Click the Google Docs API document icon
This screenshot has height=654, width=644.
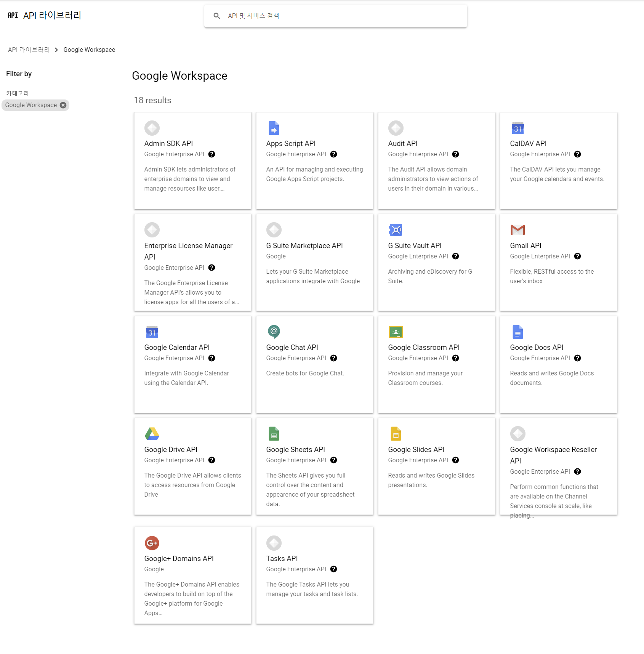(517, 332)
